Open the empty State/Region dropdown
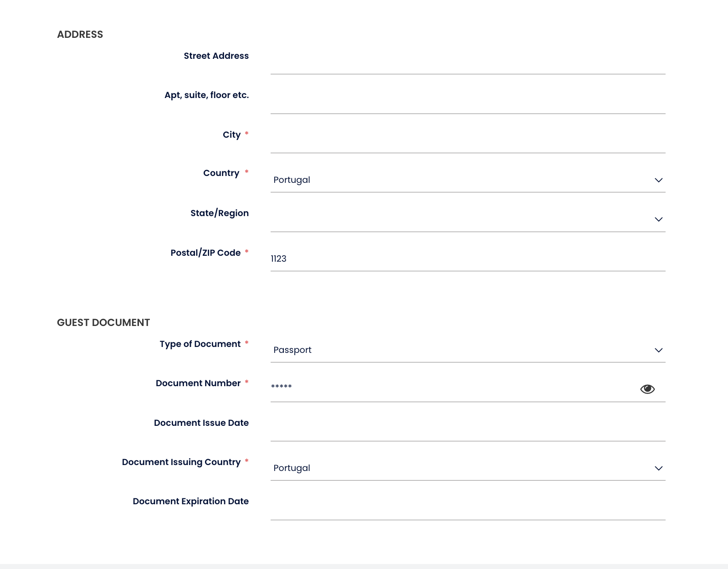 [x=456, y=219]
